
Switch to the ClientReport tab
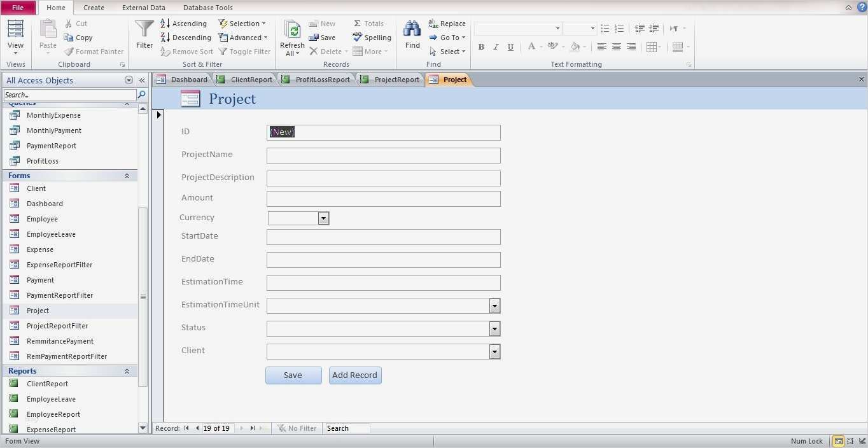point(251,79)
